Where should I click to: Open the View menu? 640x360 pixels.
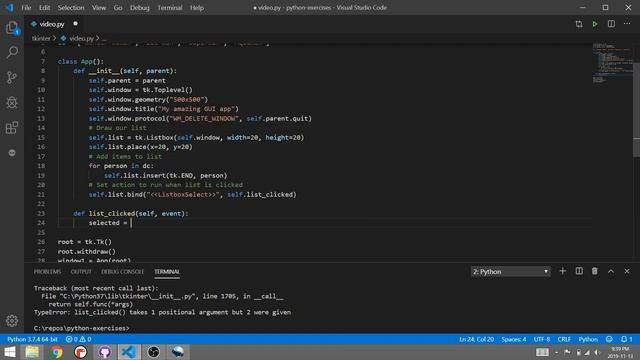click(99, 7)
